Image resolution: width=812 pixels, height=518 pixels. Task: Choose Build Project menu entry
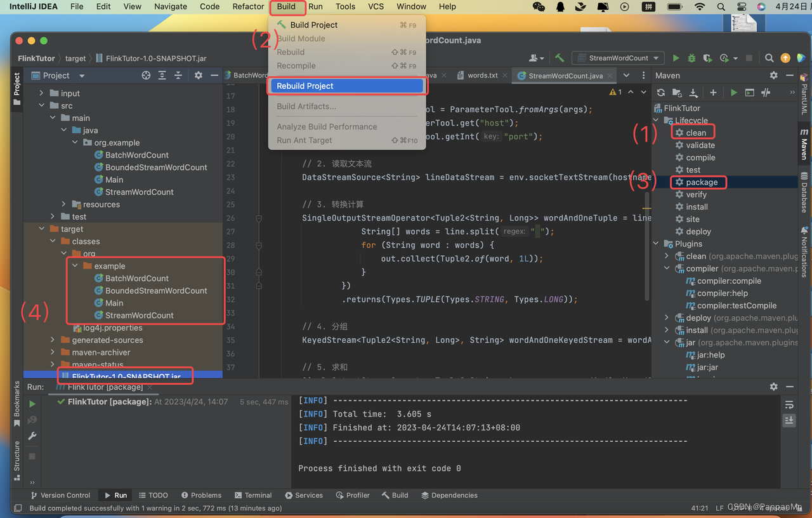pyautogui.click(x=346, y=25)
